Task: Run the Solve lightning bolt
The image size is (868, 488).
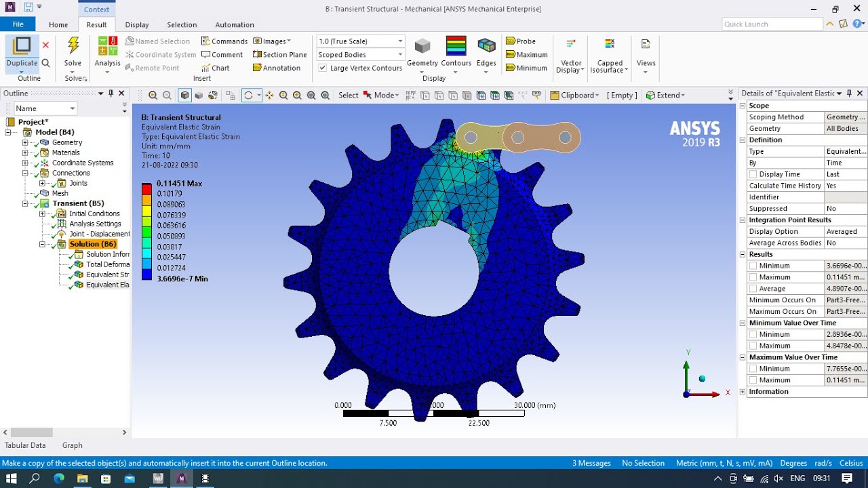Action: (73, 46)
